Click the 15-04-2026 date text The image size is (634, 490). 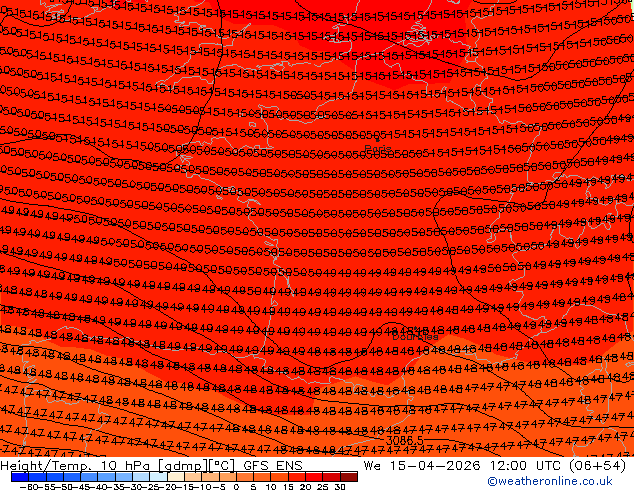[x=435, y=466]
